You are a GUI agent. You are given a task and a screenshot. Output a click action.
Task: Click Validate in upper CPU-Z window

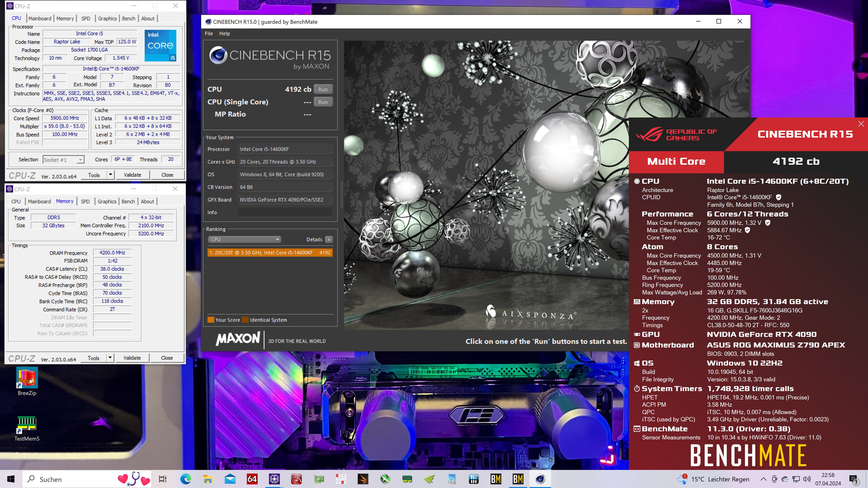132,175
